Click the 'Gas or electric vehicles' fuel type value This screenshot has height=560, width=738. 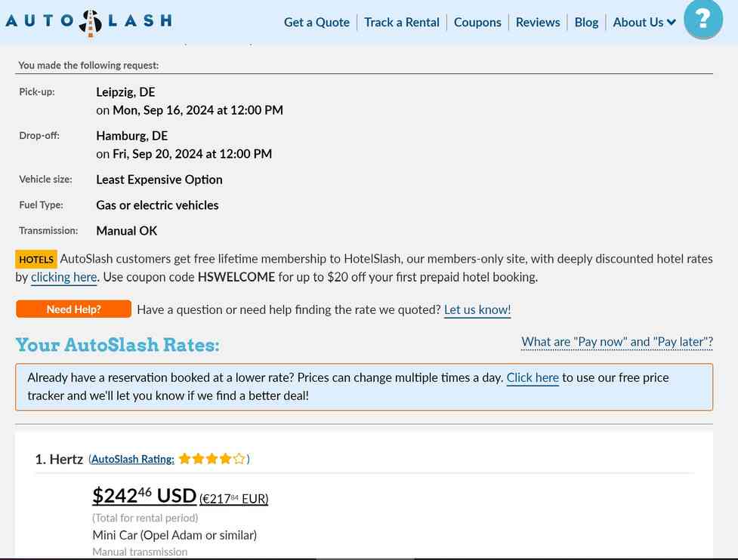(x=157, y=205)
